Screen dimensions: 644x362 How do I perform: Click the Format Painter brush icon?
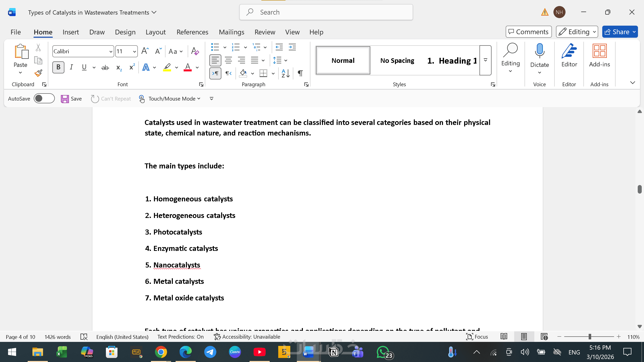pyautogui.click(x=38, y=73)
